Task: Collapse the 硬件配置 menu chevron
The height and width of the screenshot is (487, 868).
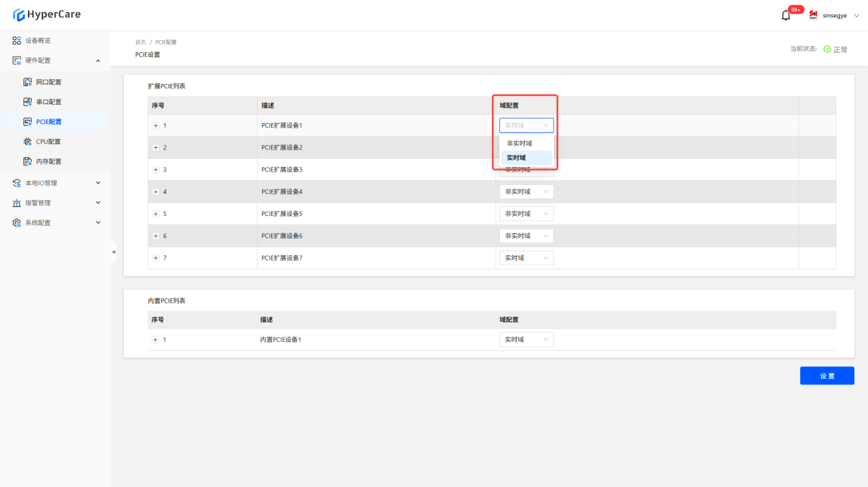Action: click(98, 61)
